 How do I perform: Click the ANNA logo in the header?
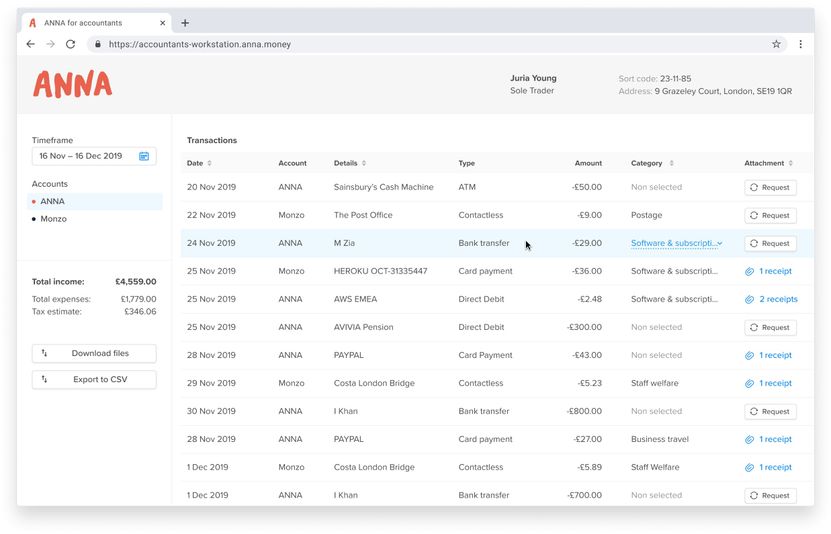coord(72,84)
